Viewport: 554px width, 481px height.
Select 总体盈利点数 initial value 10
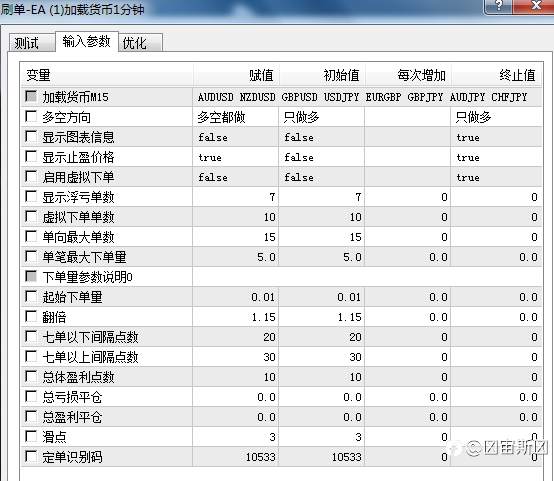(322, 377)
